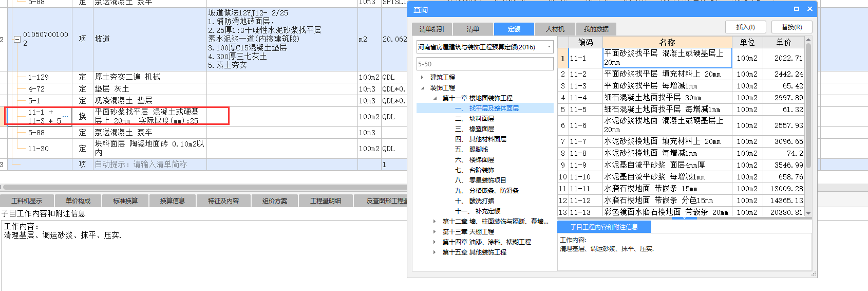Expand 第十四章 油漆、涂料、裱糊工程 node
The image size is (868, 291).
[435, 242]
